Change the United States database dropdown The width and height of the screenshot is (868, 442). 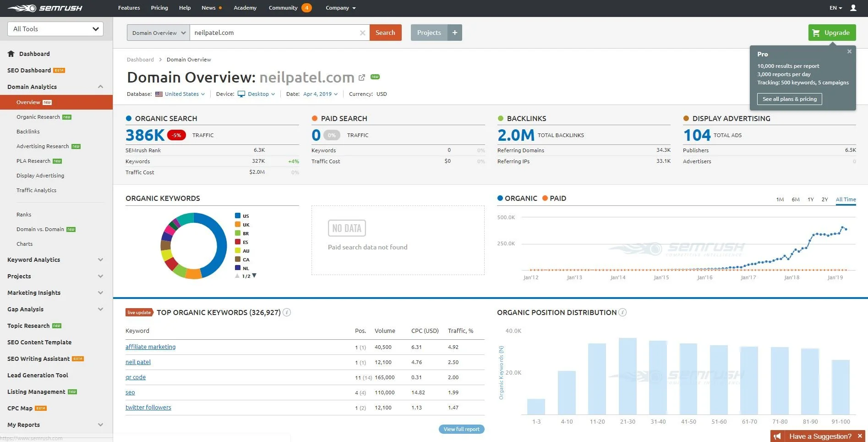[185, 94]
